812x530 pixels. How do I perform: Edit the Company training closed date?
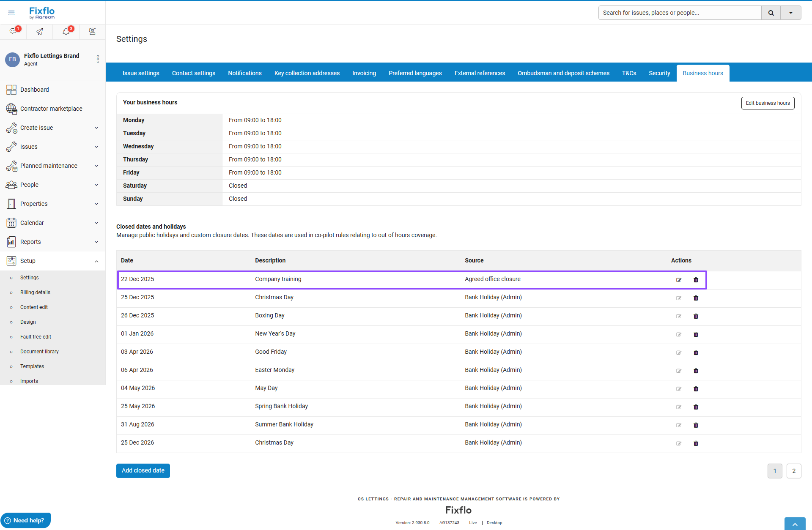(679, 280)
